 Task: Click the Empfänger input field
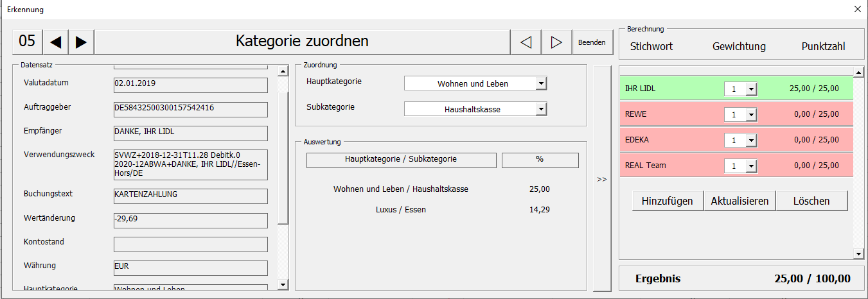pos(190,133)
